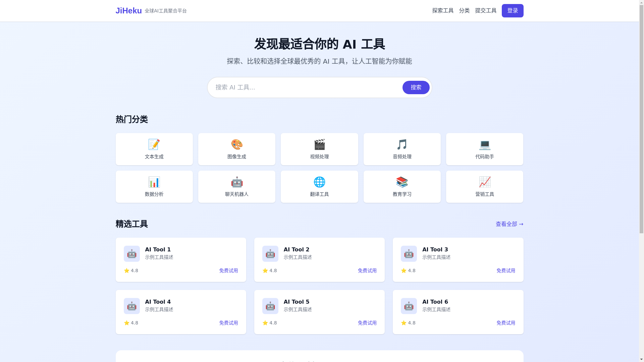Open the 视频处理 clapperboard icon
644x362 pixels.
point(319,144)
